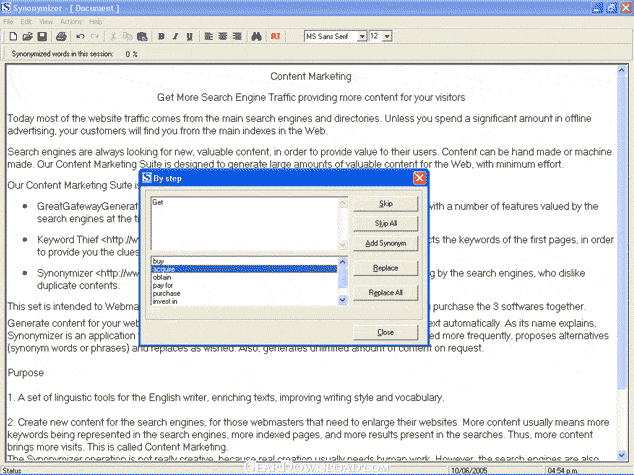Click the date in the status bar
Viewport: 634px width, 475px height.
click(x=469, y=471)
